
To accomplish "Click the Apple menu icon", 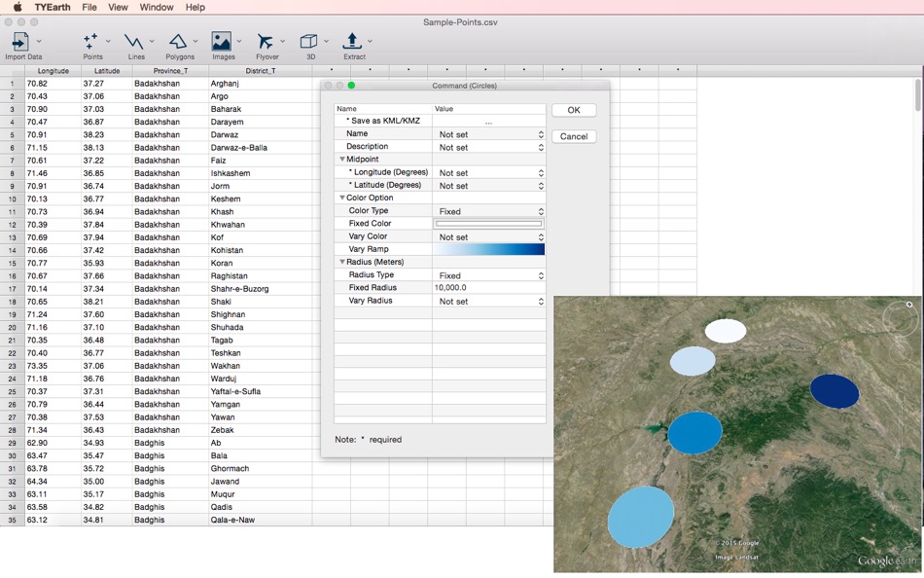I will tap(17, 7).
